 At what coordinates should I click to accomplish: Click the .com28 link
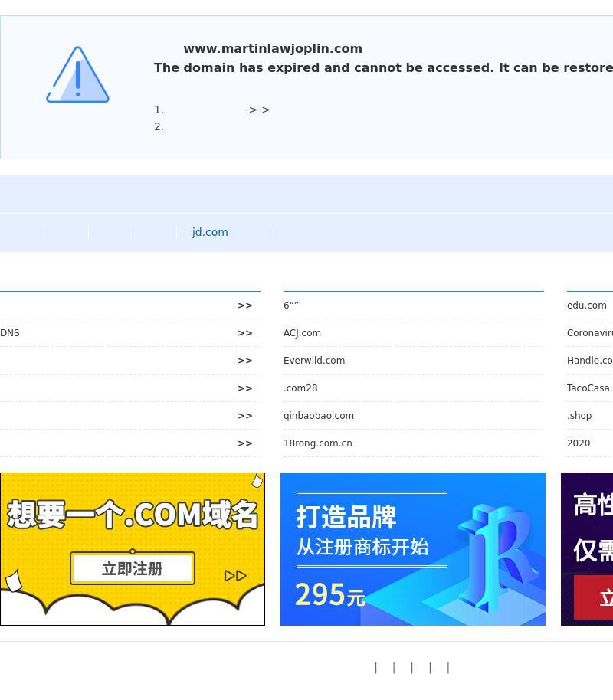tap(300, 388)
